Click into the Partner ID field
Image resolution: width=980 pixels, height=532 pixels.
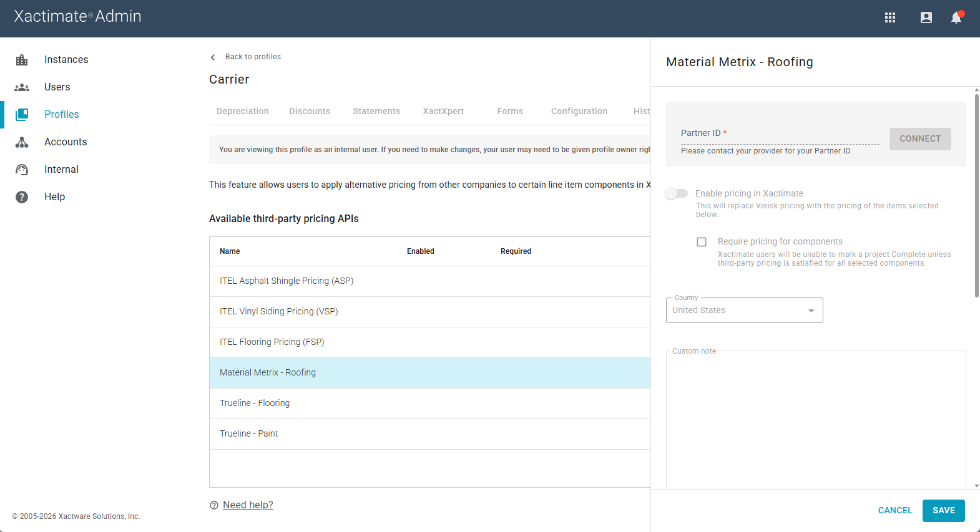pyautogui.click(x=780, y=136)
